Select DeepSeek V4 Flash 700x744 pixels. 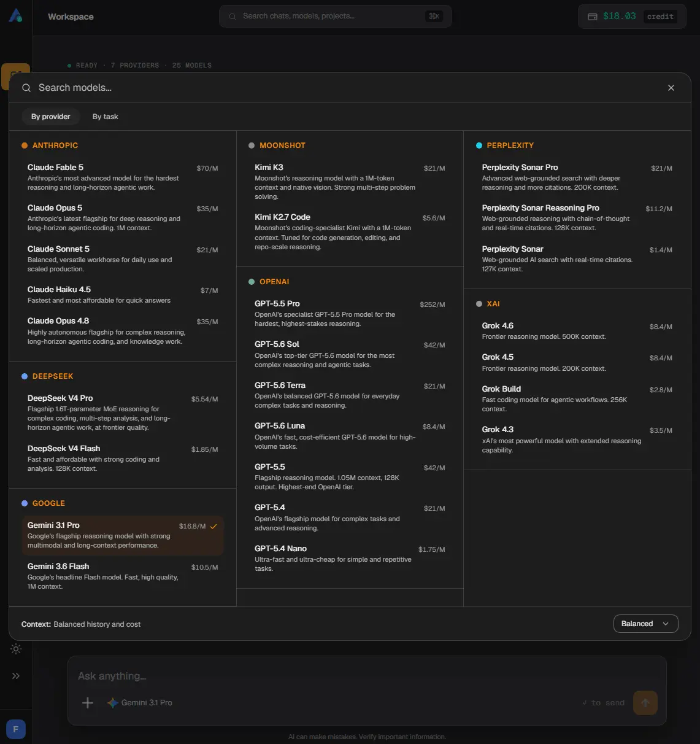click(x=123, y=458)
